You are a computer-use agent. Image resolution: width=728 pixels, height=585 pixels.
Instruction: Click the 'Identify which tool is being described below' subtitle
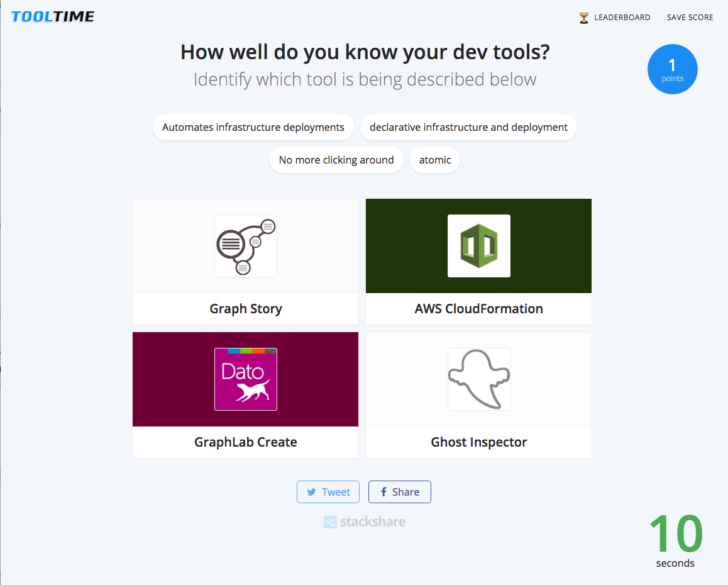tap(365, 79)
